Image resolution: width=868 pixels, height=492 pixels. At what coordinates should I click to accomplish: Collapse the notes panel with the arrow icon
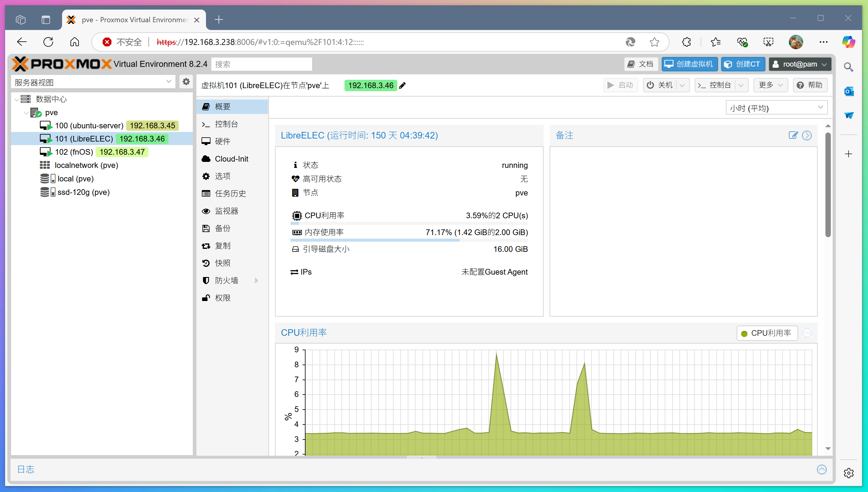click(x=807, y=136)
